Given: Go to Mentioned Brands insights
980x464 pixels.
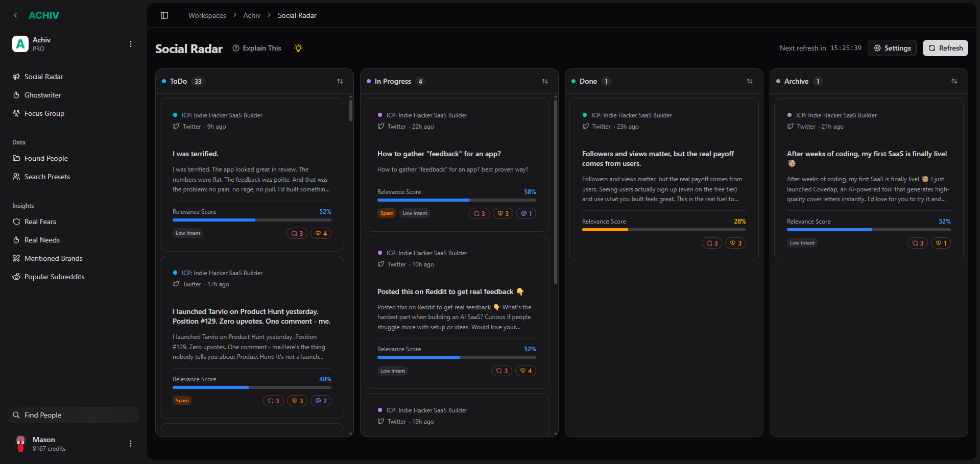Looking at the screenshot, I should pyautogui.click(x=54, y=258).
